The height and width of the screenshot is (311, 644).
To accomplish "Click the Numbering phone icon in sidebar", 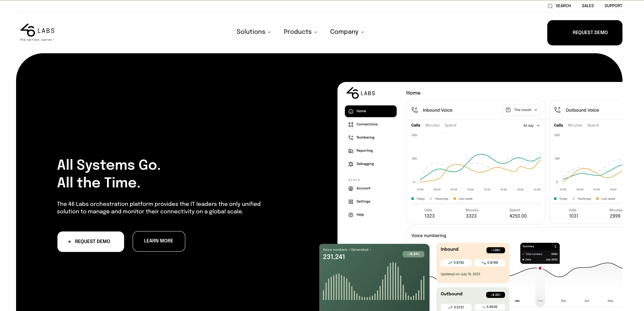I will (351, 138).
